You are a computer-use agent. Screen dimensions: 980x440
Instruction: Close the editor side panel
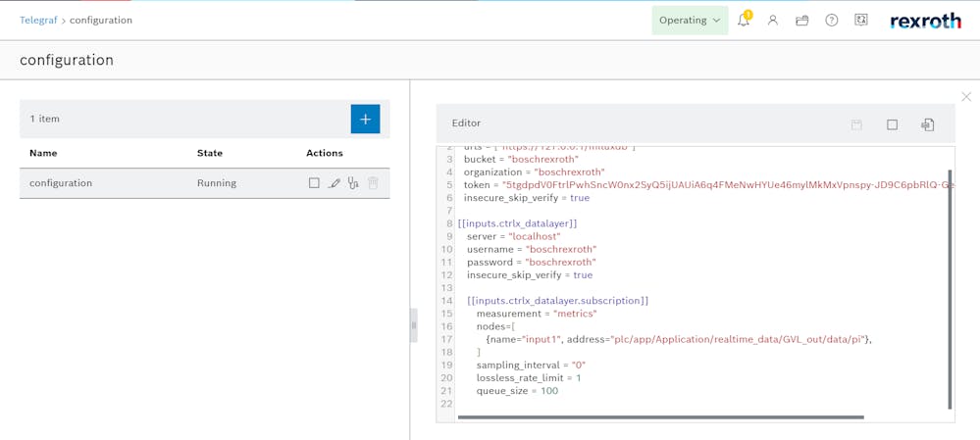[966, 97]
